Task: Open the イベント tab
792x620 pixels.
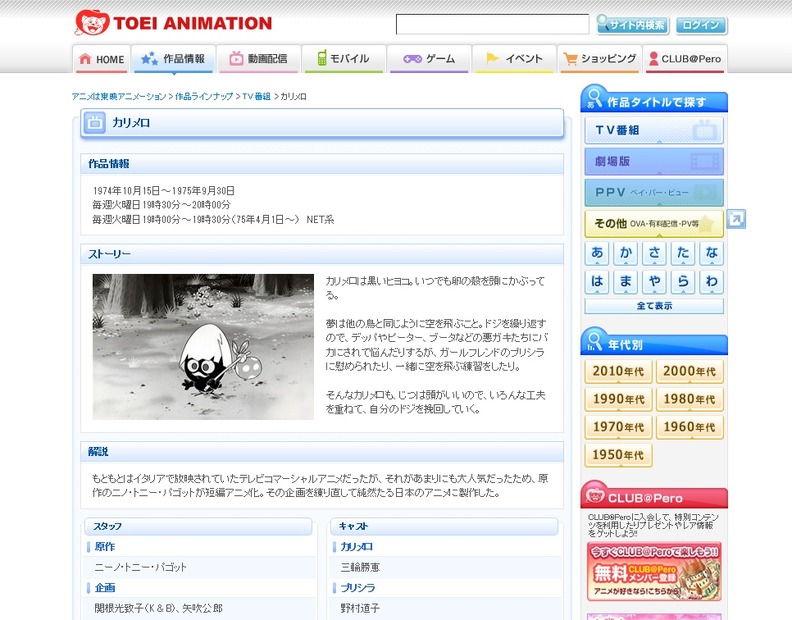Action: 515,59
